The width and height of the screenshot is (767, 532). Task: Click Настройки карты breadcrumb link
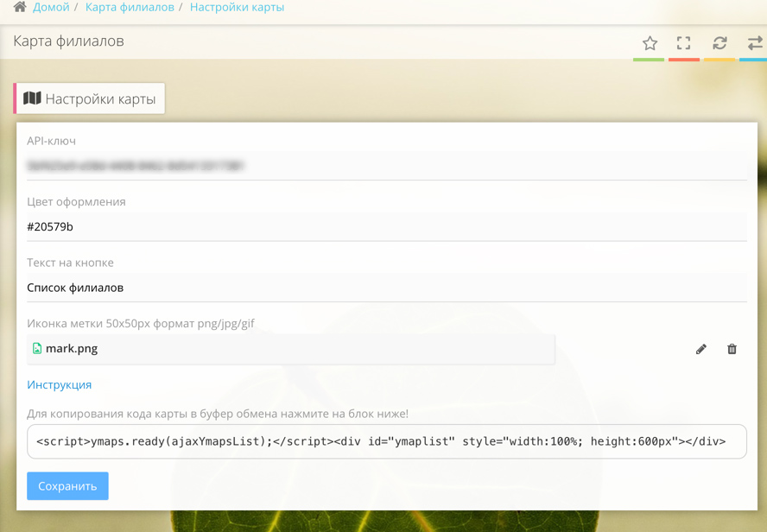click(237, 7)
